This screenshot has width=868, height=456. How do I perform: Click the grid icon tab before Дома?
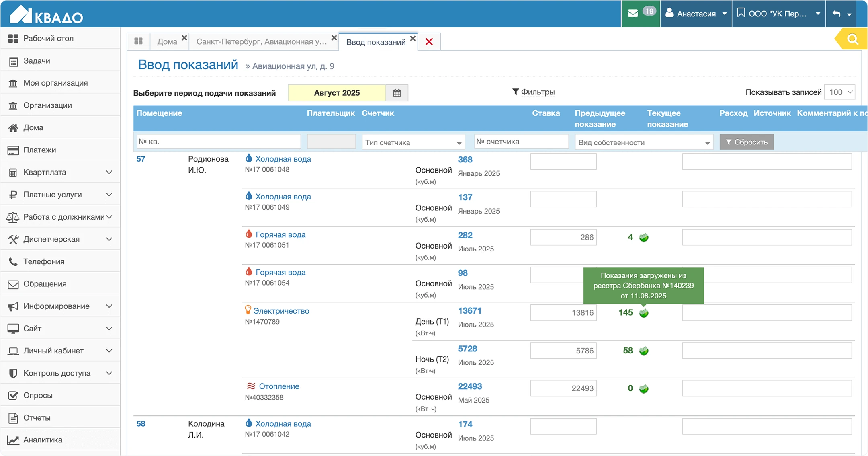[139, 41]
